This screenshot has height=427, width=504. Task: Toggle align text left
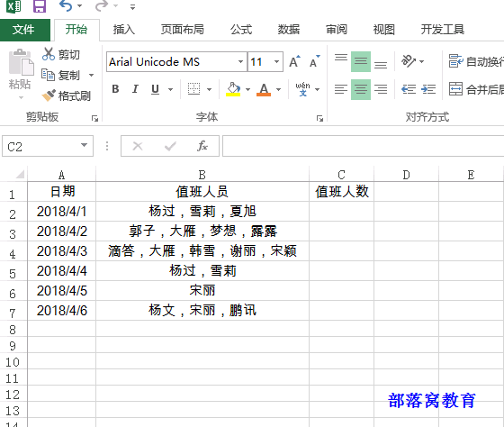tap(341, 89)
